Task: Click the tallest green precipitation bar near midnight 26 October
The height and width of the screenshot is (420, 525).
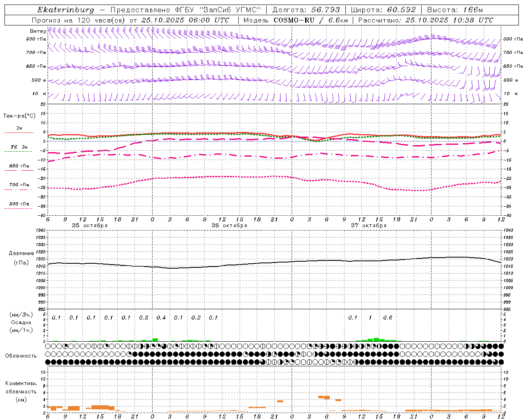Action: [155, 340]
